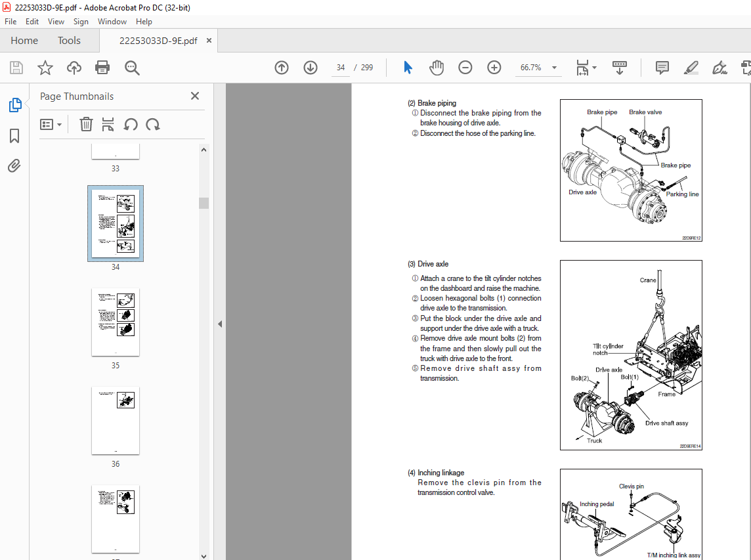Viewport: 751px width, 560px height.
Task: Click the '(2) Brake piping' heading
Action: coord(432,103)
